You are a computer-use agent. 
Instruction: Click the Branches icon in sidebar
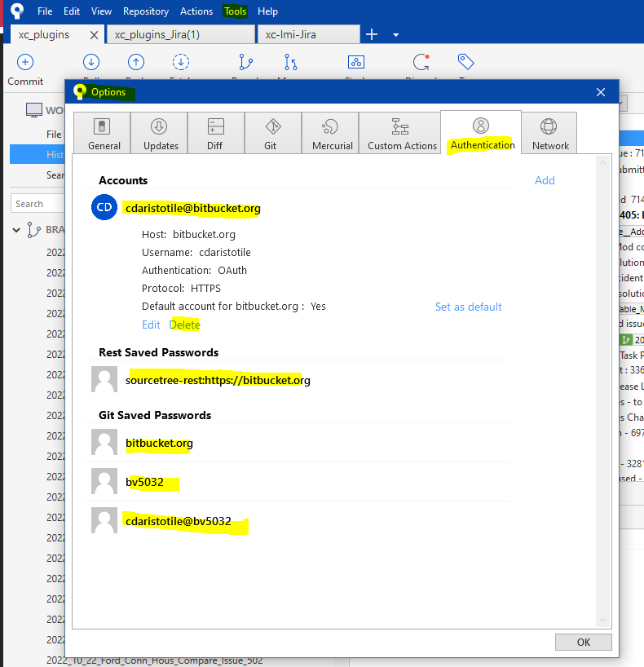coord(33,230)
